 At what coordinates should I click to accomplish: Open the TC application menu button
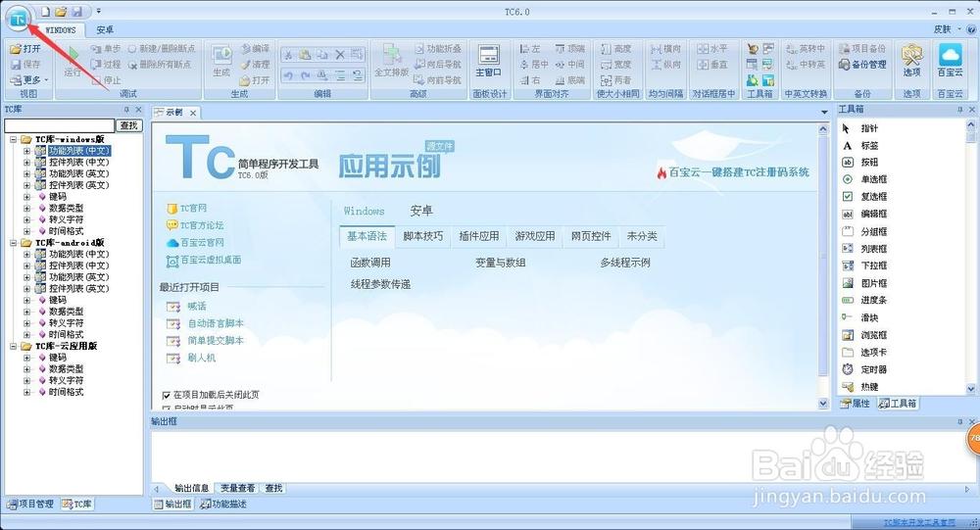[18, 19]
